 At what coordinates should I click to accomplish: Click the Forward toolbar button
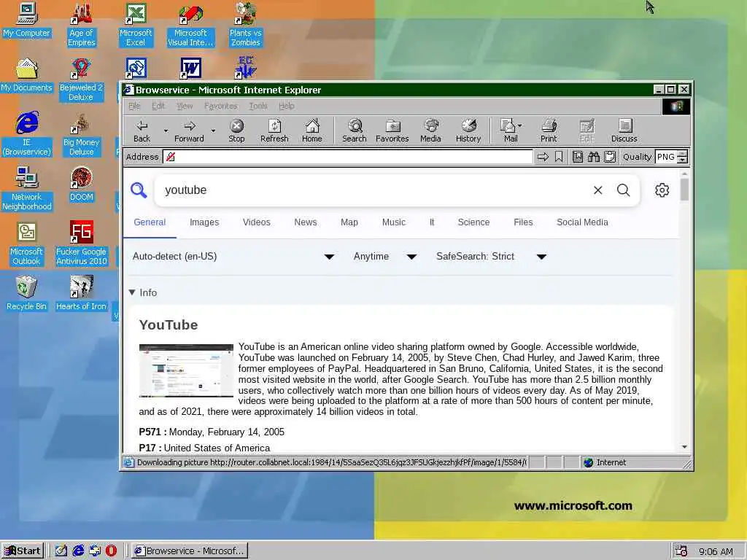pos(189,131)
